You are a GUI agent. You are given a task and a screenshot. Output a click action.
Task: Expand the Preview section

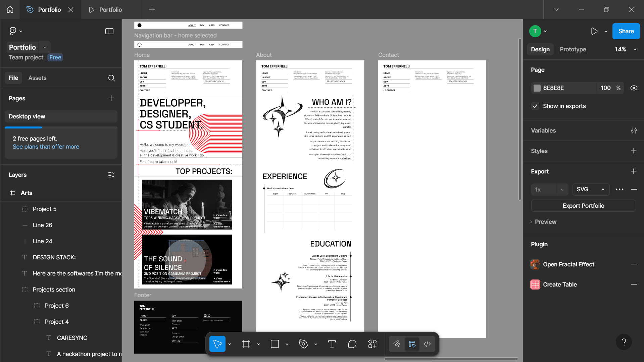tap(544, 222)
